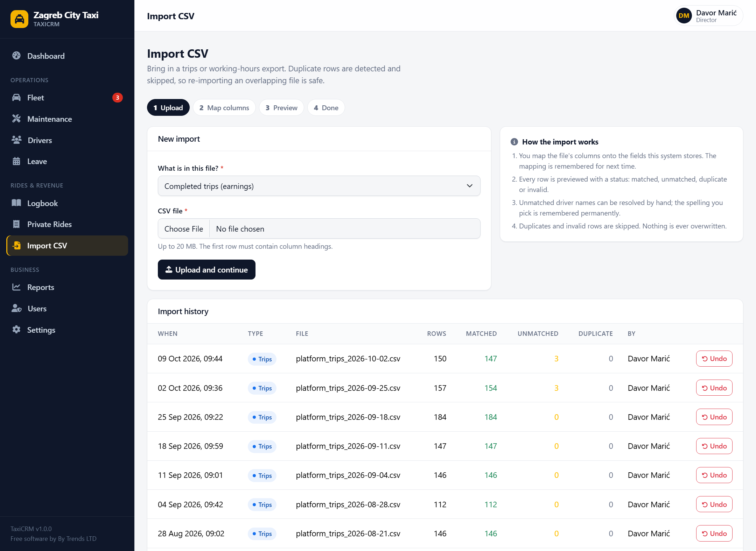Go to the Preview step
The height and width of the screenshot is (551, 756).
[x=282, y=108]
